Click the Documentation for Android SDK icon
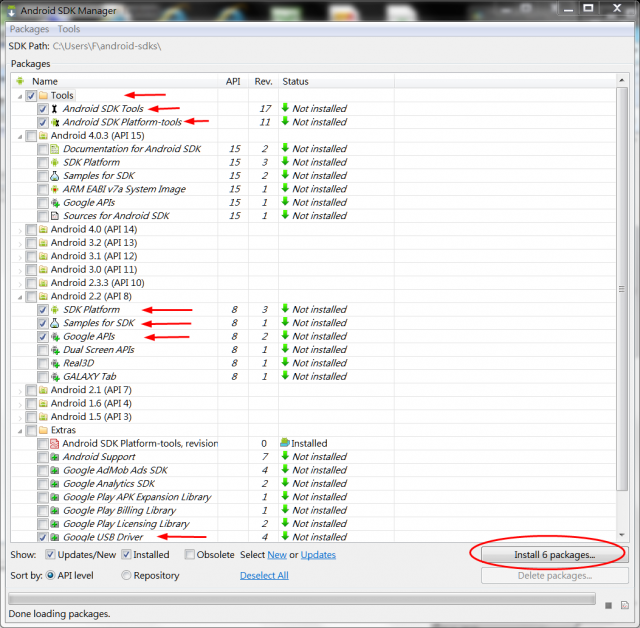 pyautogui.click(x=55, y=149)
